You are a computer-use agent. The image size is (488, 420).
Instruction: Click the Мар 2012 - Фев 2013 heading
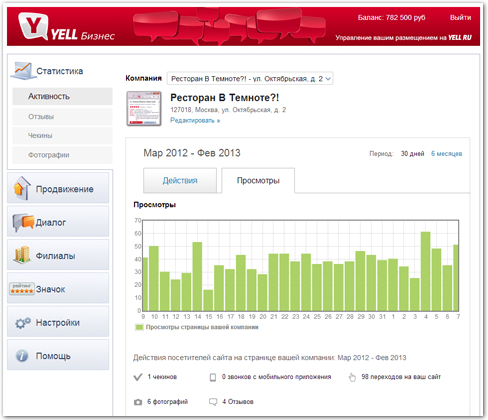[x=192, y=153]
